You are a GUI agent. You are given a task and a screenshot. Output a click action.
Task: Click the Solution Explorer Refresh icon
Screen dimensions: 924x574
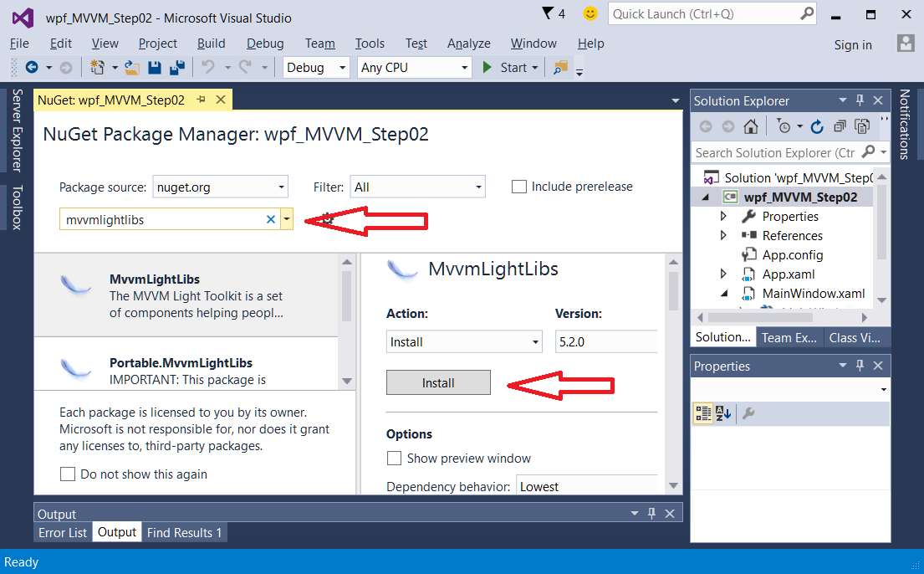tap(817, 126)
